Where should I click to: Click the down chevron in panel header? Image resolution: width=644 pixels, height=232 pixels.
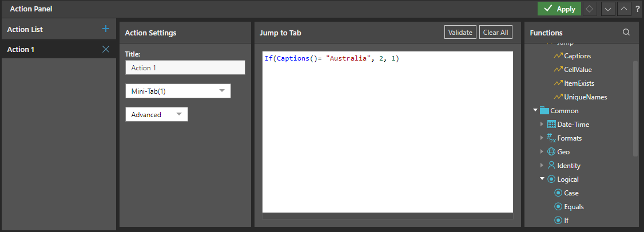coord(608,9)
